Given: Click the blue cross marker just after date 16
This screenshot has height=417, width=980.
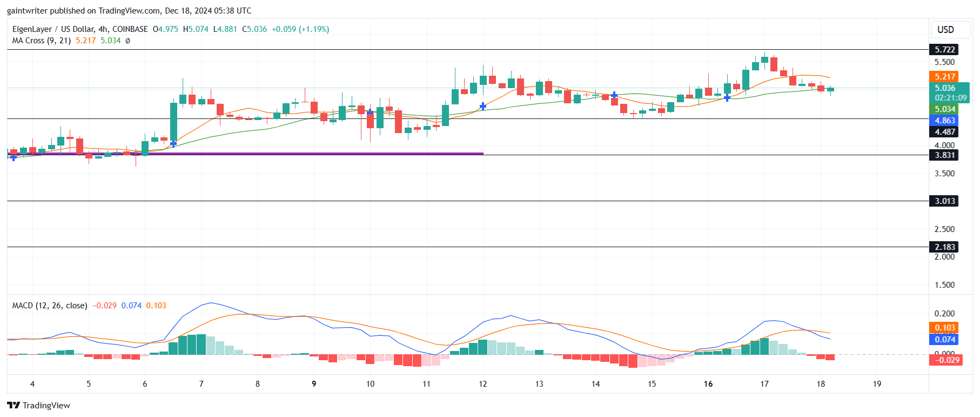Looking at the screenshot, I should (x=727, y=98).
